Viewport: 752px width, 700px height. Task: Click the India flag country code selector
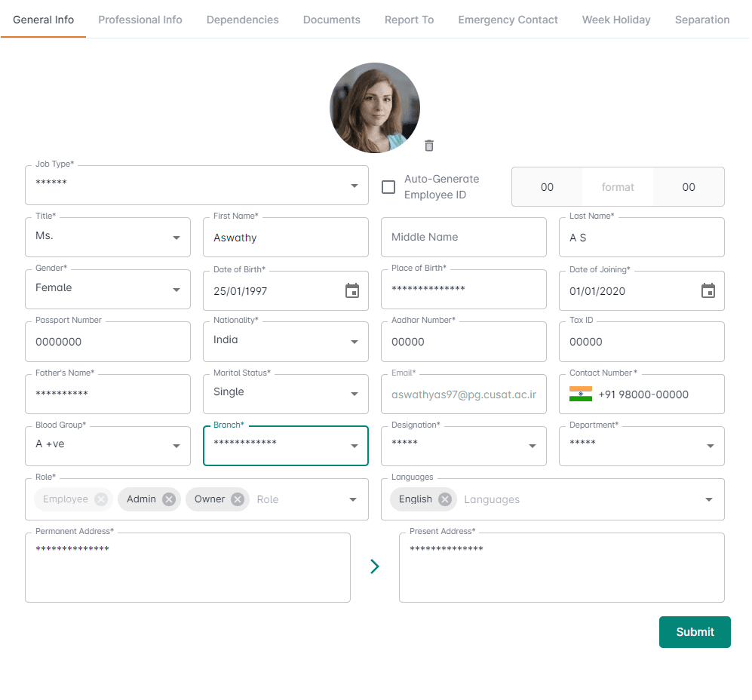coord(581,395)
